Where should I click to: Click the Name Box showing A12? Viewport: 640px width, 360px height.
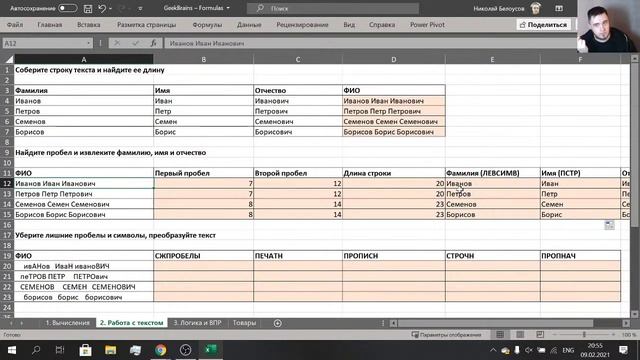point(44,43)
